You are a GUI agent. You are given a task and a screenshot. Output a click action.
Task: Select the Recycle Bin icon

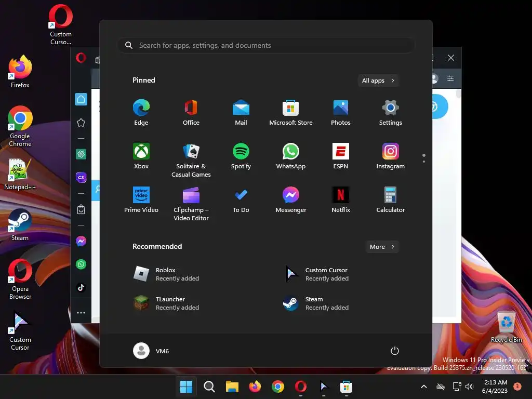[x=506, y=326]
